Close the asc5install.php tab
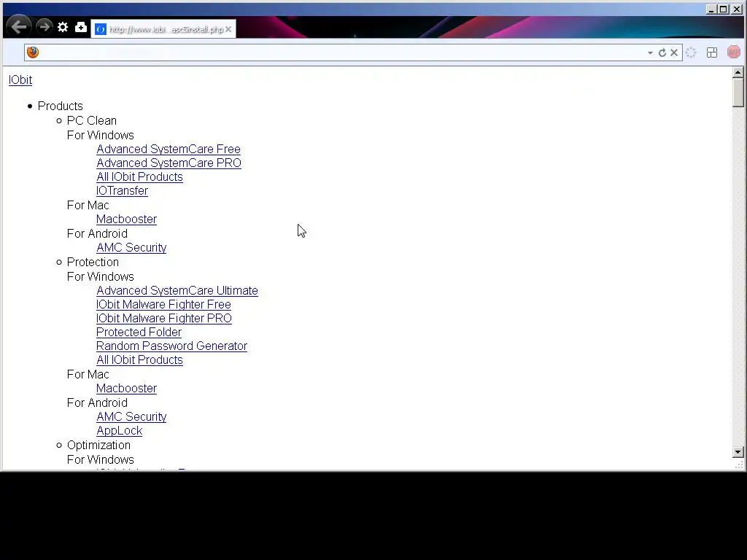The width and height of the screenshot is (747, 560). click(x=228, y=29)
